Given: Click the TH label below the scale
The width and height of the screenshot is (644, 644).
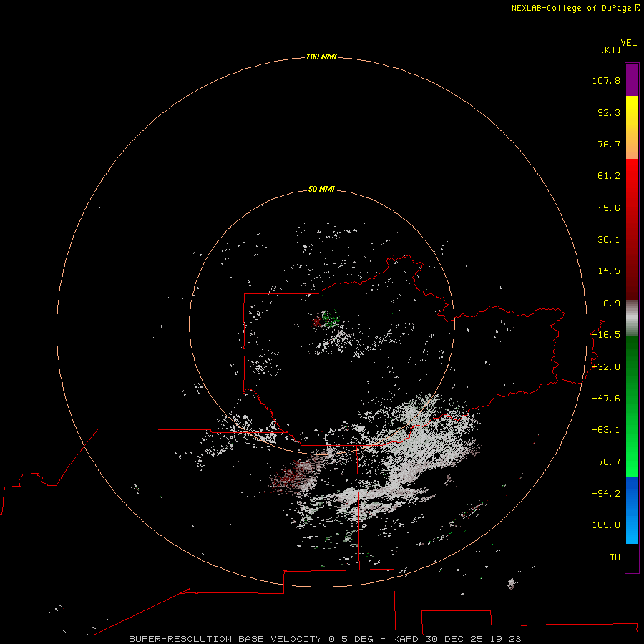Looking at the screenshot, I should coord(615,557).
